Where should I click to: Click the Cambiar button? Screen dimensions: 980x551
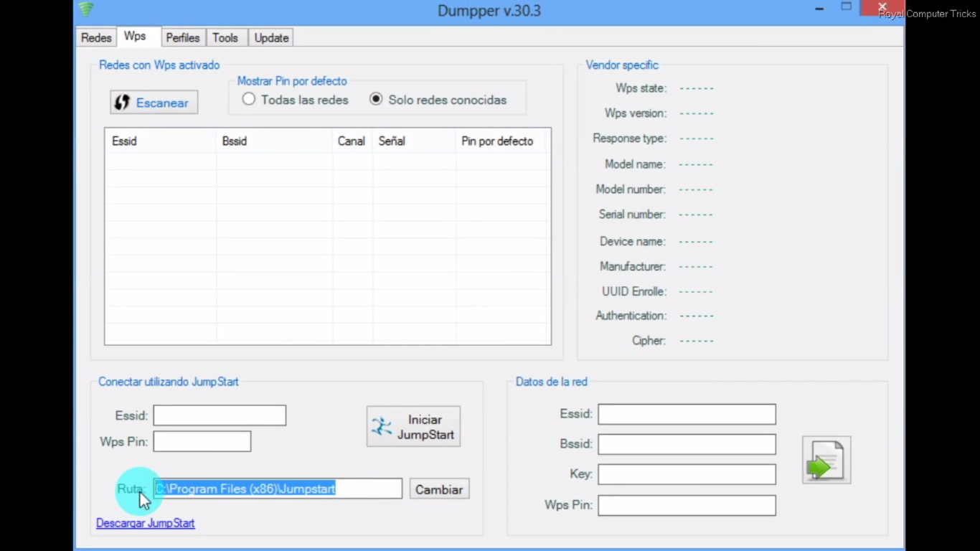pos(438,489)
